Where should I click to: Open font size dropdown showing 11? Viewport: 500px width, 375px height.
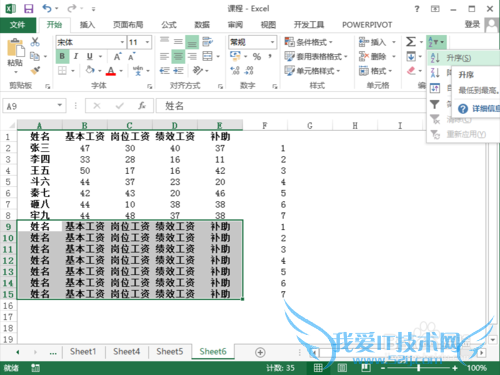coord(147,42)
